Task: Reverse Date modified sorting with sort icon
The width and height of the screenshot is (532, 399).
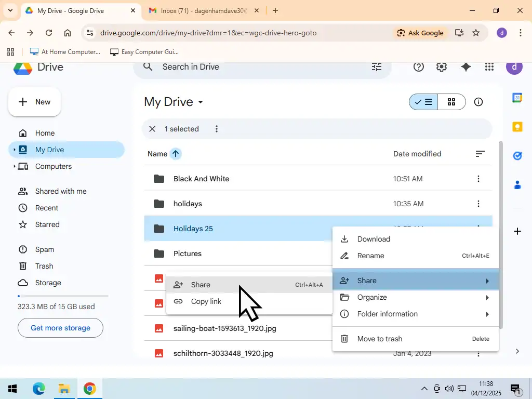Action: point(480,153)
